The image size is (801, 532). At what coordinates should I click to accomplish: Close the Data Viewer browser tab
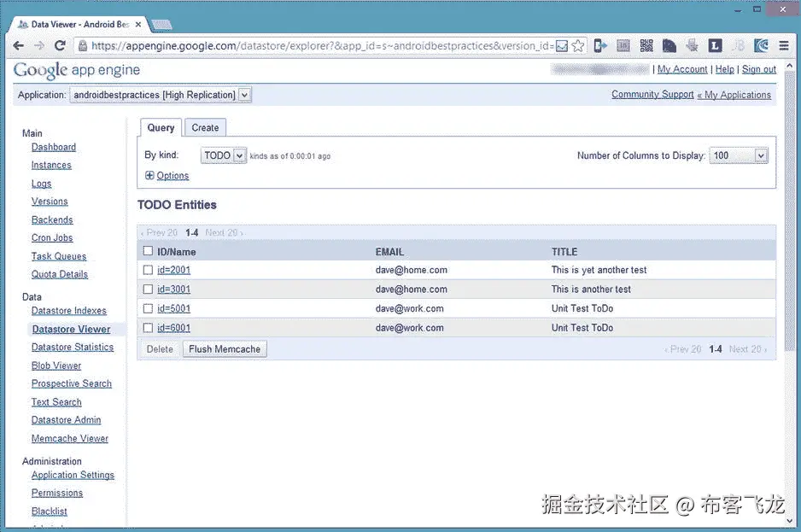(138, 24)
